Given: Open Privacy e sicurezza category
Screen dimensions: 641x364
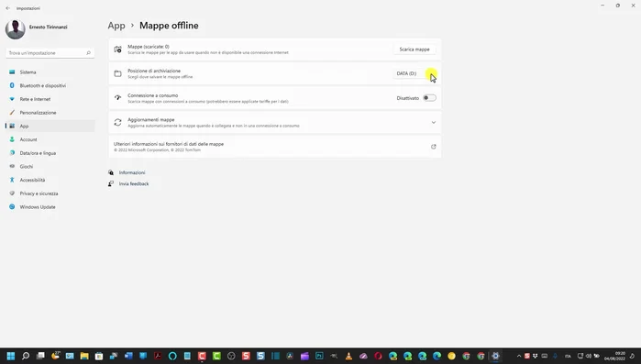Looking at the screenshot, I should 50,193.
